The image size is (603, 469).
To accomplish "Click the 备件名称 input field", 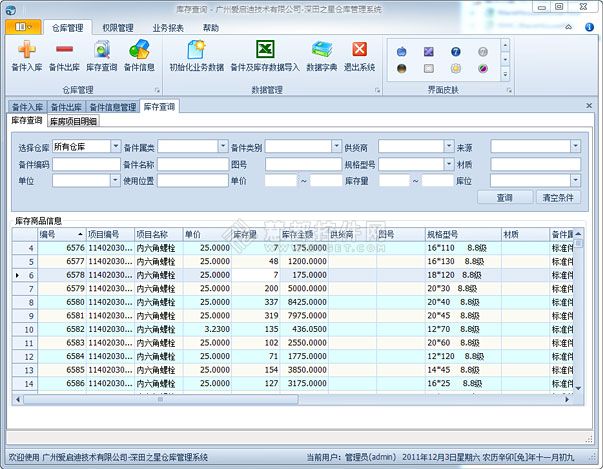I will (193, 165).
